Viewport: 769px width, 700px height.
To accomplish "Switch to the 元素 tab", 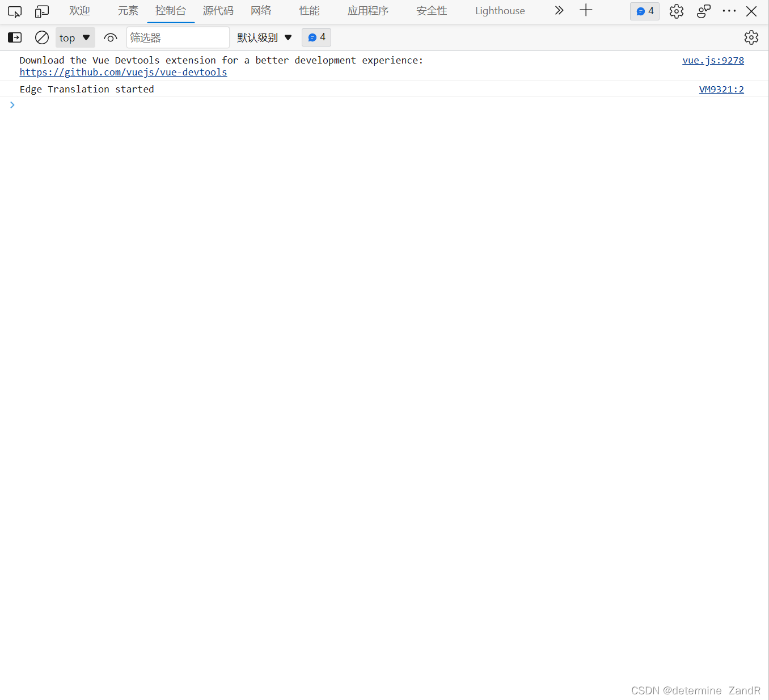I will pyautogui.click(x=128, y=11).
